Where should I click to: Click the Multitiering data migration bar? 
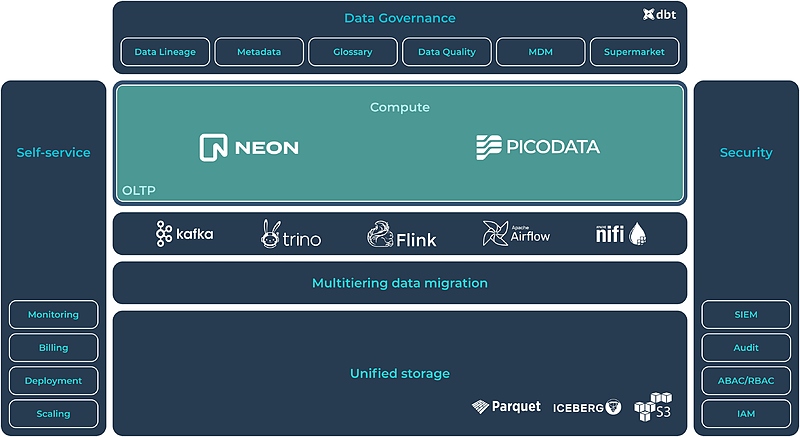[x=400, y=283]
